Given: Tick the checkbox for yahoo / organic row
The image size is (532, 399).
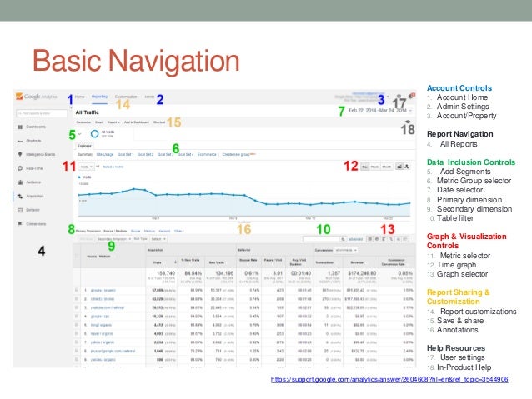Looking at the screenshot, I should click(77, 342).
